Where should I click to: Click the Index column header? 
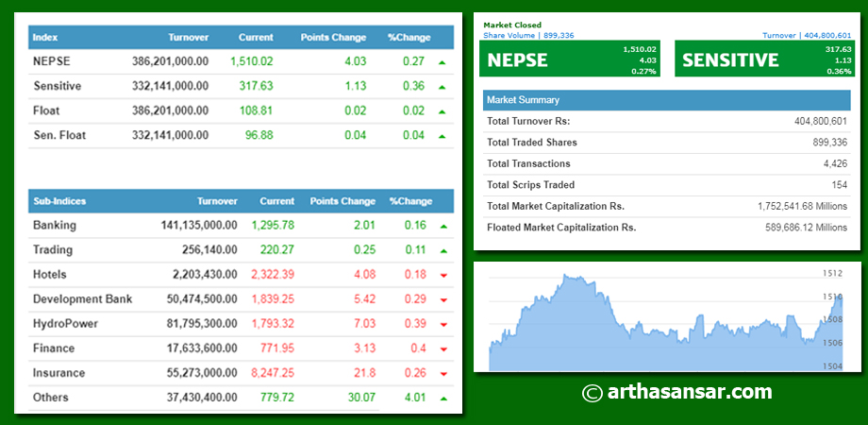coord(45,38)
